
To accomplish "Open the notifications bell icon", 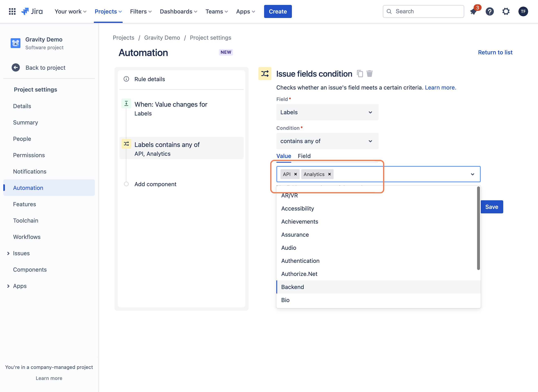I will [x=473, y=11].
